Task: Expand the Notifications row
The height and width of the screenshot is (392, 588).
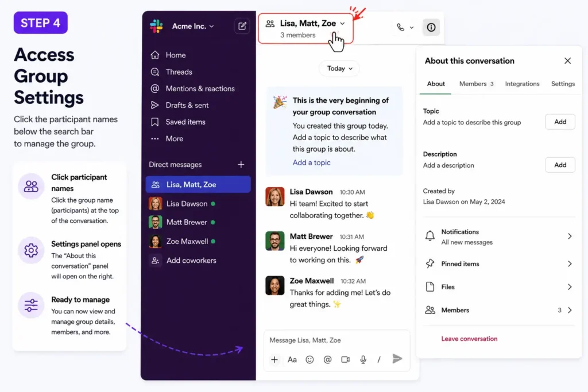Action: point(499,237)
